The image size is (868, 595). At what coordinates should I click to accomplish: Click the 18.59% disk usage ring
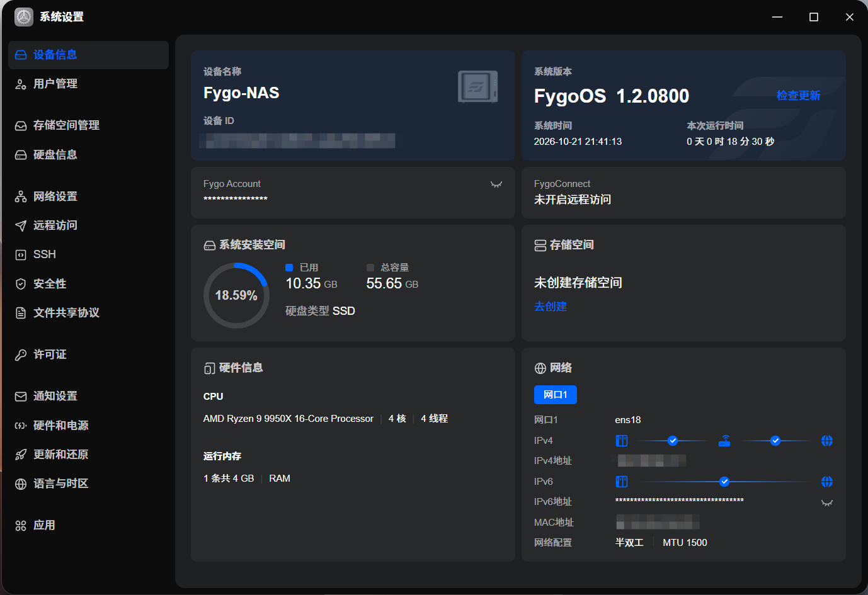coord(236,295)
